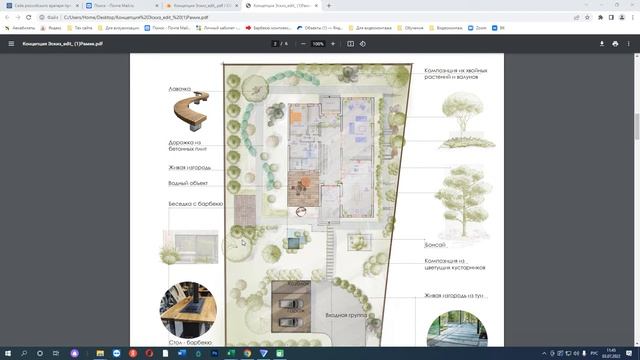This screenshot has width=640, height=360.
Task: Open PDF viewer more actions menu
Action: coord(629,44)
